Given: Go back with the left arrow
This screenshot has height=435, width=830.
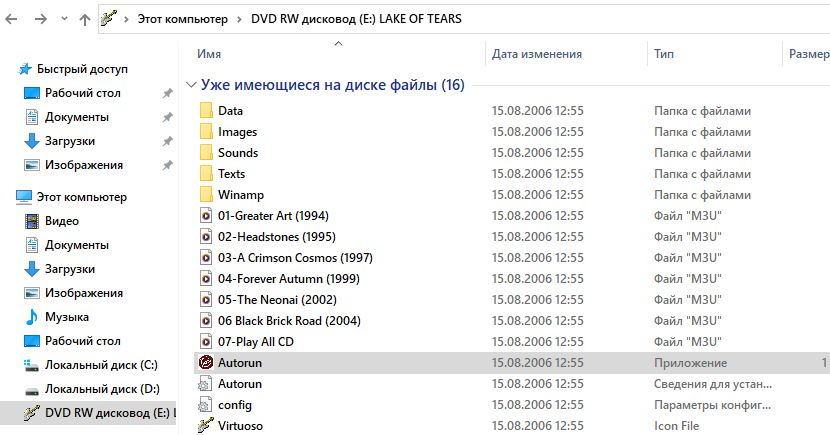Looking at the screenshot, I should [x=11, y=19].
